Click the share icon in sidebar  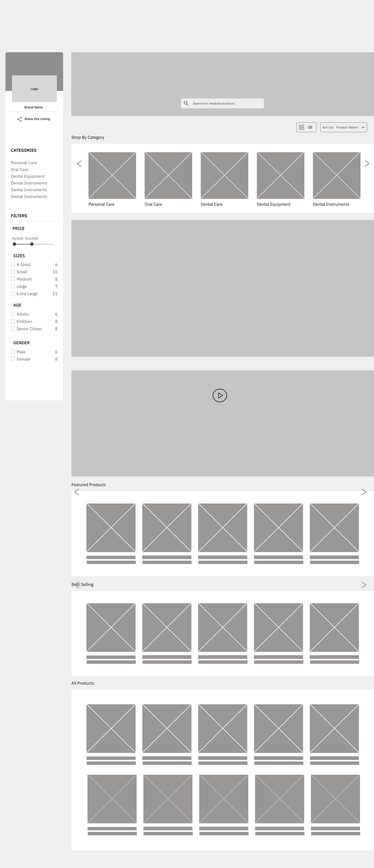(x=19, y=119)
